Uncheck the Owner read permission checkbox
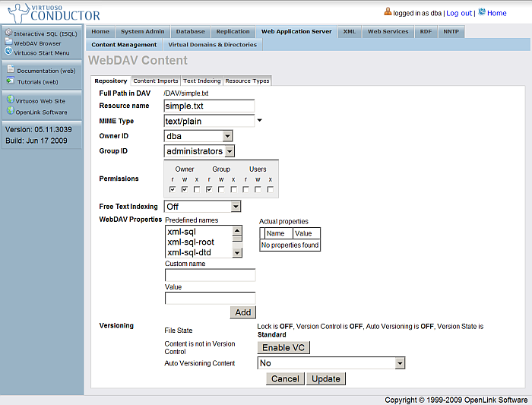 click(173, 189)
